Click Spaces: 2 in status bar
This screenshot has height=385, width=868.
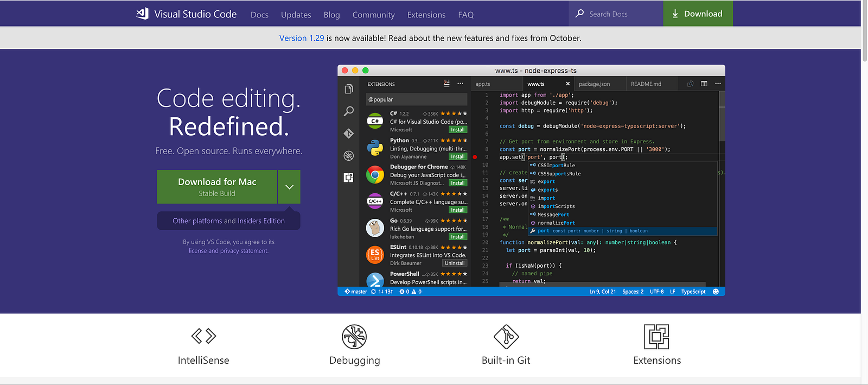click(x=633, y=292)
